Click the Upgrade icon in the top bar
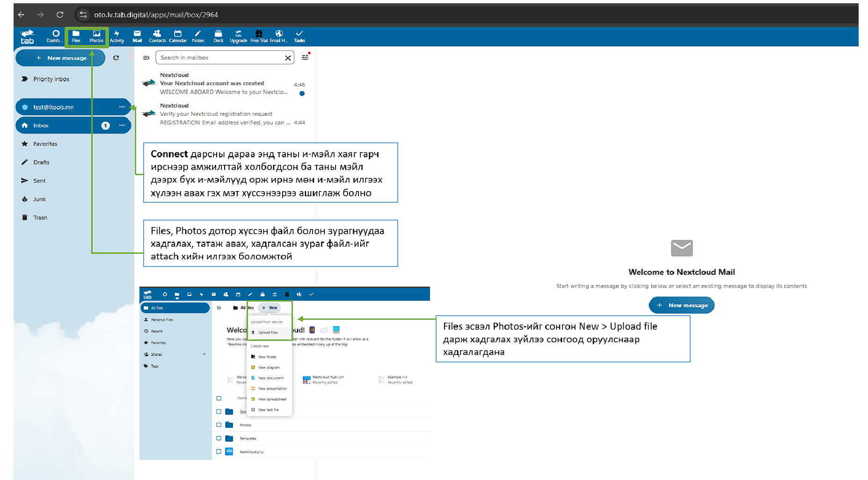The image size is (868, 480). [238, 36]
